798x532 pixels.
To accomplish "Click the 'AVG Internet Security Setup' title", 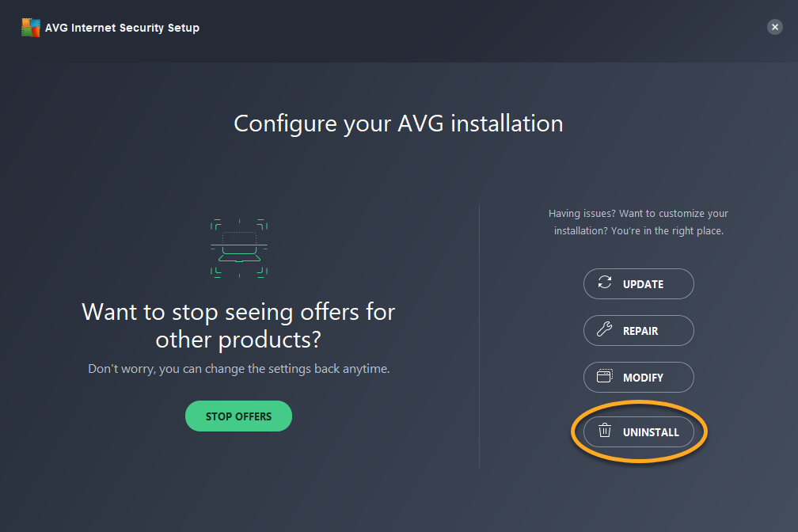I will pos(122,28).
